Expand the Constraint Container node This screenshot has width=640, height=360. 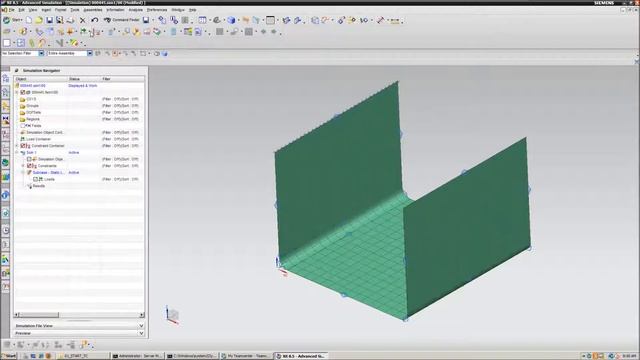(x=17, y=146)
